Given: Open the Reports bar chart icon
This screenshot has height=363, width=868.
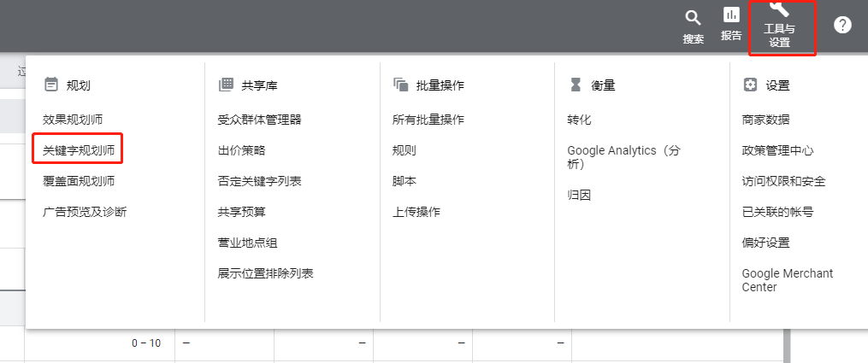Looking at the screenshot, I should click(x=731, y=15).
